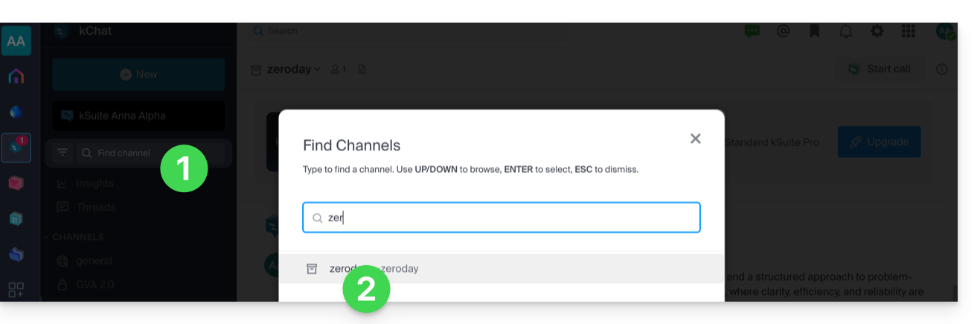The image size is (980, 324).
Task: Click the Upgrade button
Action: click(879, 142)
